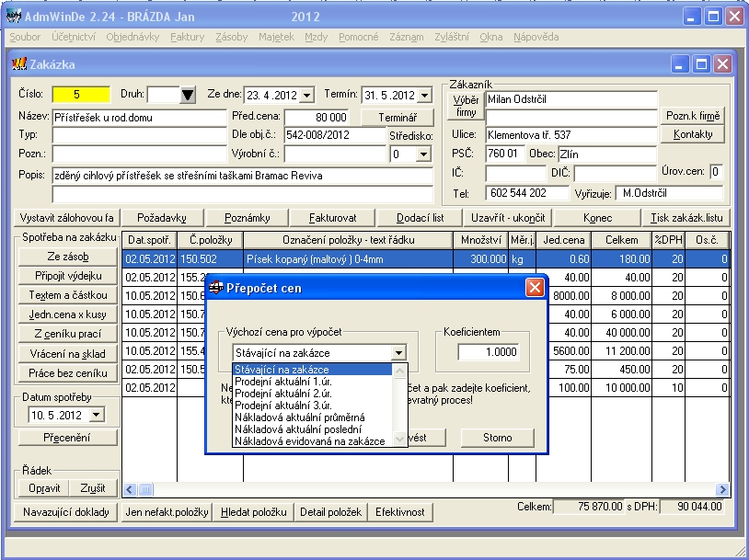
Task: Click the horizontal scrollbar thumb in items table
Action: coord(146,489)
